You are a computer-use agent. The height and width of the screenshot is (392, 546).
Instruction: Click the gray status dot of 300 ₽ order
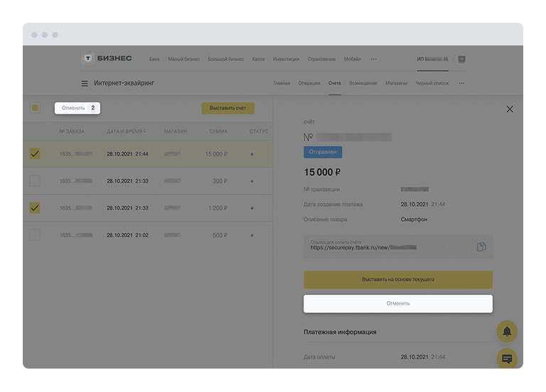(252, 181)
